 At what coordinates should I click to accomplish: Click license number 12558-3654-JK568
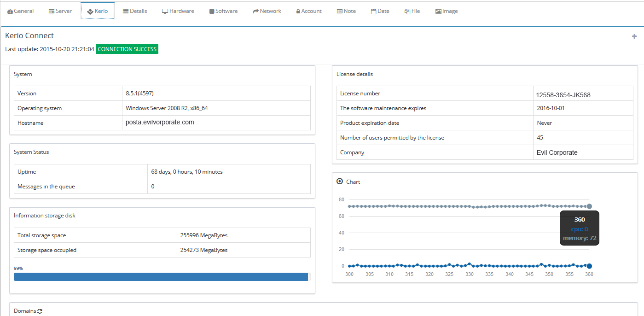tap(563, 95)
